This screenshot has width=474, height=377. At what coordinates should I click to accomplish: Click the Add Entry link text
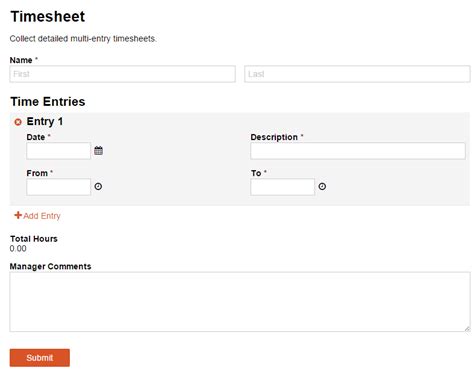coord(42,216)
